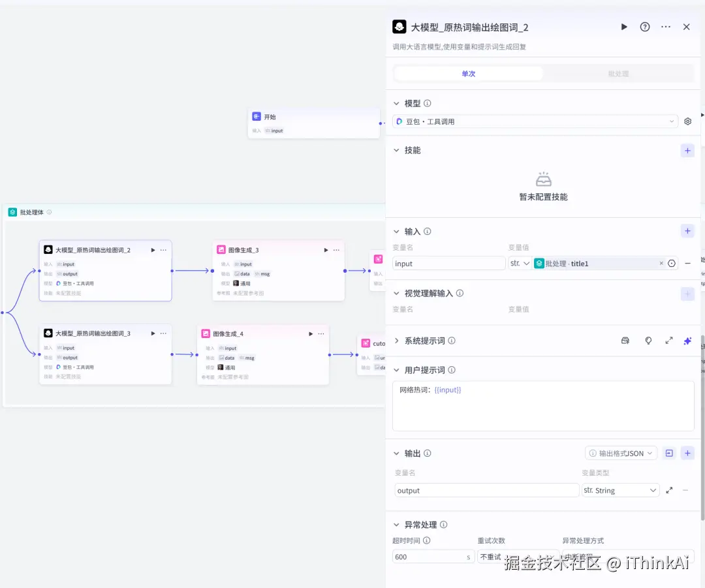Expand the 系统提示词 section

396,341
